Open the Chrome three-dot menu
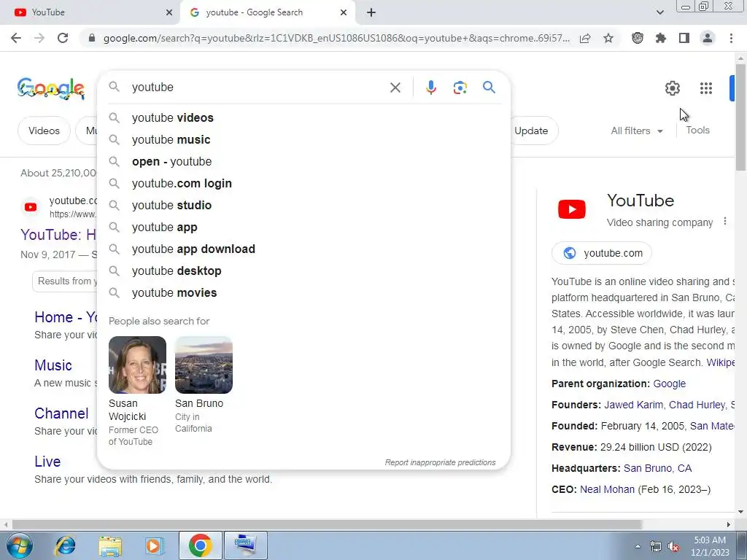 731,38
